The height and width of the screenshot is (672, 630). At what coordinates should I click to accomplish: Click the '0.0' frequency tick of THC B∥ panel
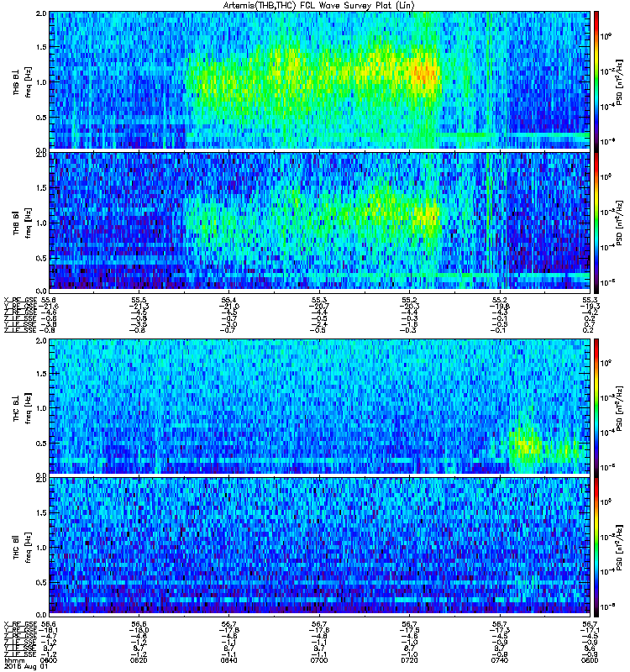(x=41, y=616)
